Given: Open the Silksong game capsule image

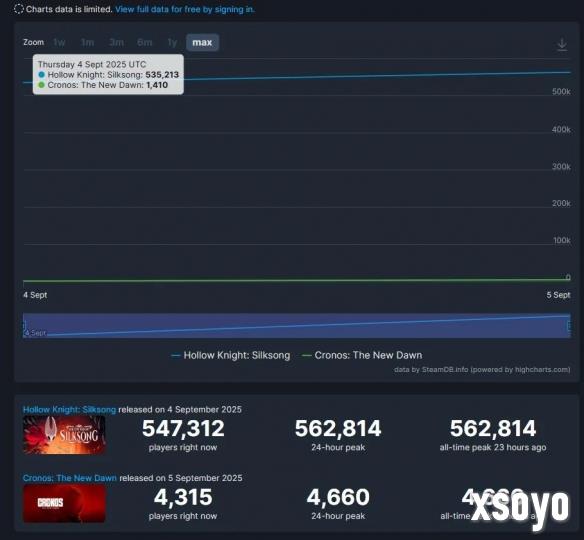Looking at the screenshot, I should (64, 435).
